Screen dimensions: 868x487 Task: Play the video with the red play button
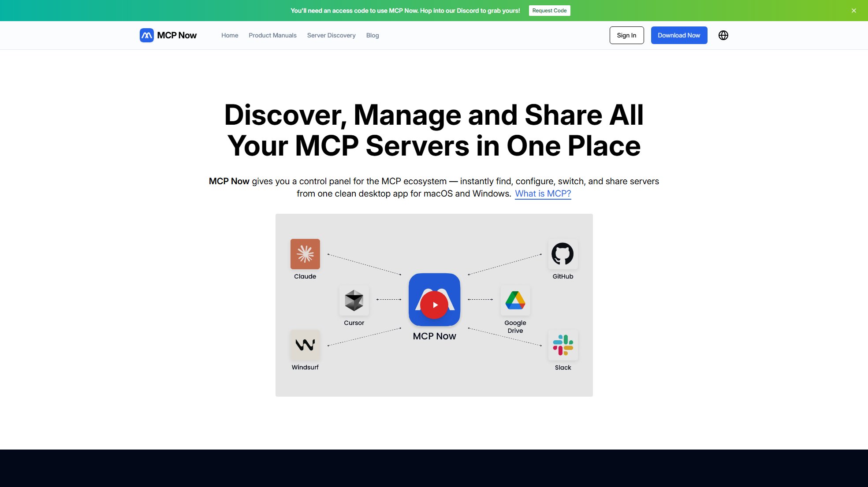tap(434, 305)
